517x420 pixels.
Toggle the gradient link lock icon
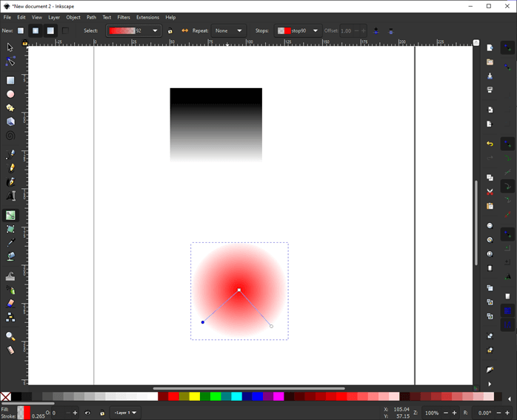[x=170, y=31]
